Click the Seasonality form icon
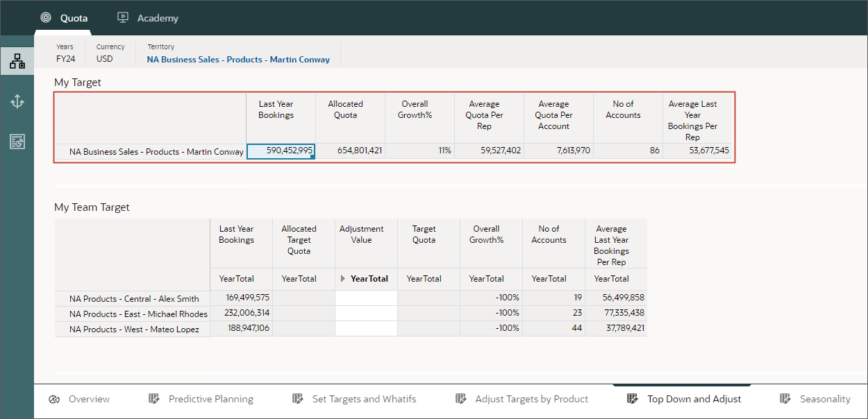This screenshot has height=419, width=868. click(x=785, y=399)
